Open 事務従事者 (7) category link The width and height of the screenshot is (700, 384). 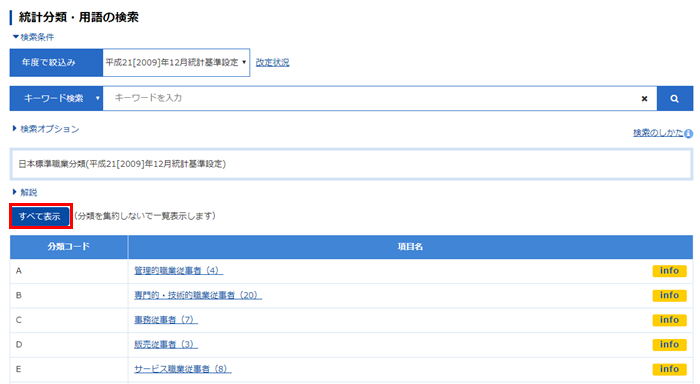point(166,320)
